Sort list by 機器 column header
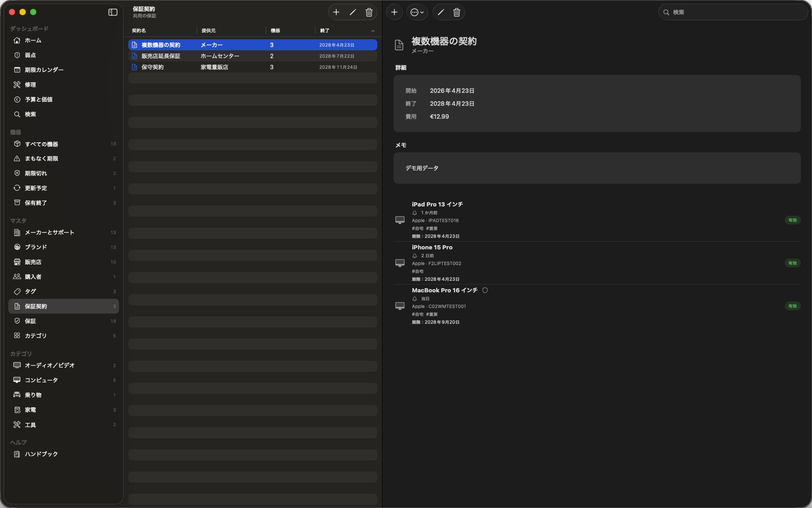 (x=275, y=31)
